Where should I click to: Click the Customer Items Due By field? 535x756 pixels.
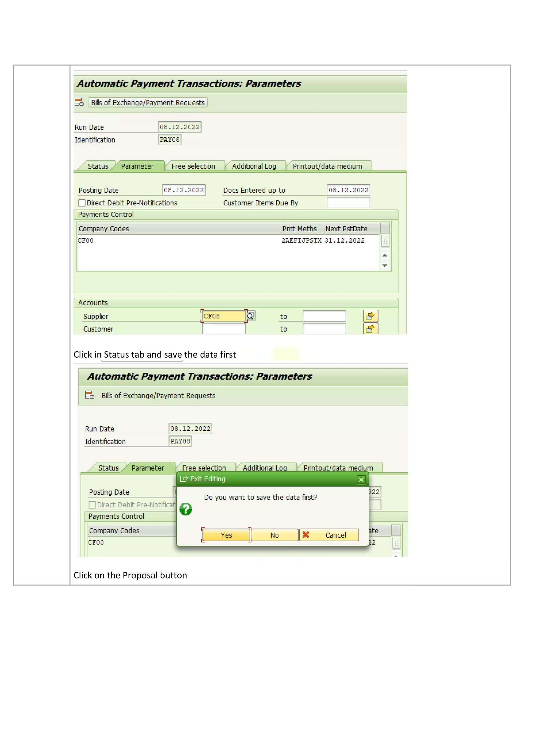coord(348,203)
